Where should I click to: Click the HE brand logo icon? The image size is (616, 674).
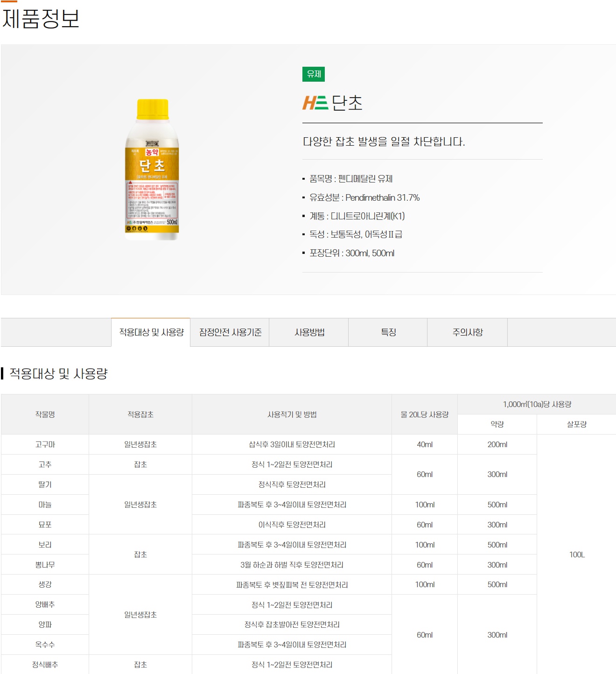click(x=315, y=103)
